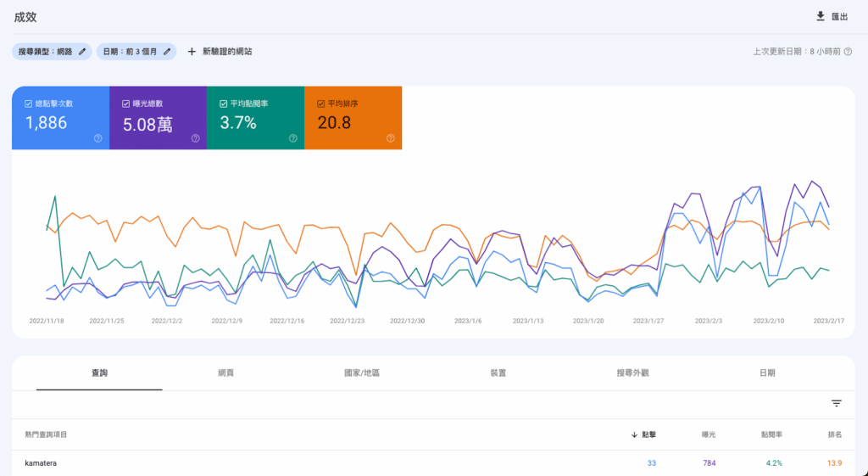The image size is (868, 476).
Task: Edit the 日期：前 3 個月 filter chip
Action: click(136, 52)
